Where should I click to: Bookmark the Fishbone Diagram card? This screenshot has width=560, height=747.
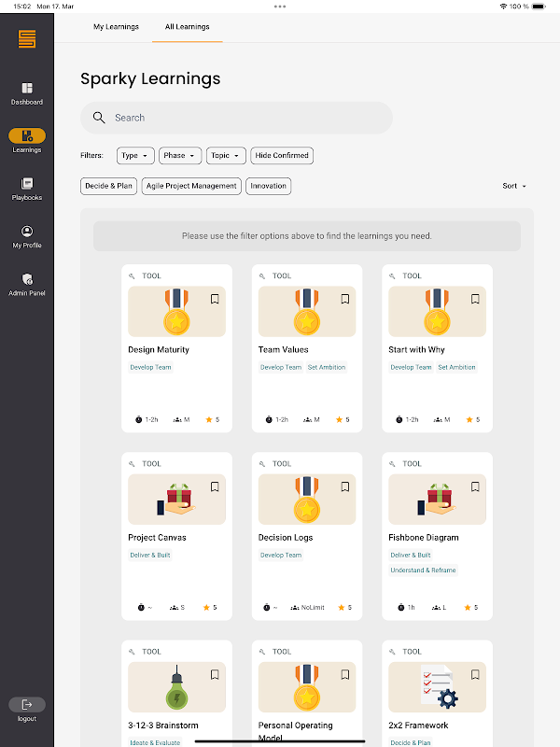click(475, 486)
